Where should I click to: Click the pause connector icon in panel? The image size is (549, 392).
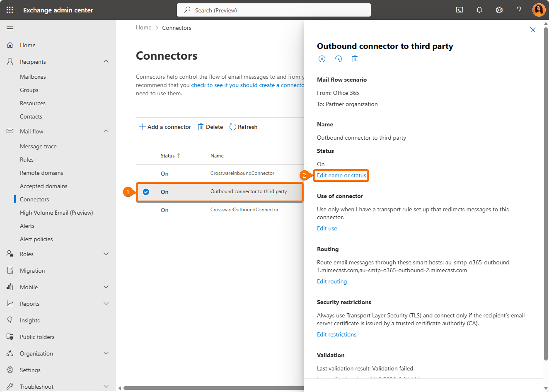[322, 59]
